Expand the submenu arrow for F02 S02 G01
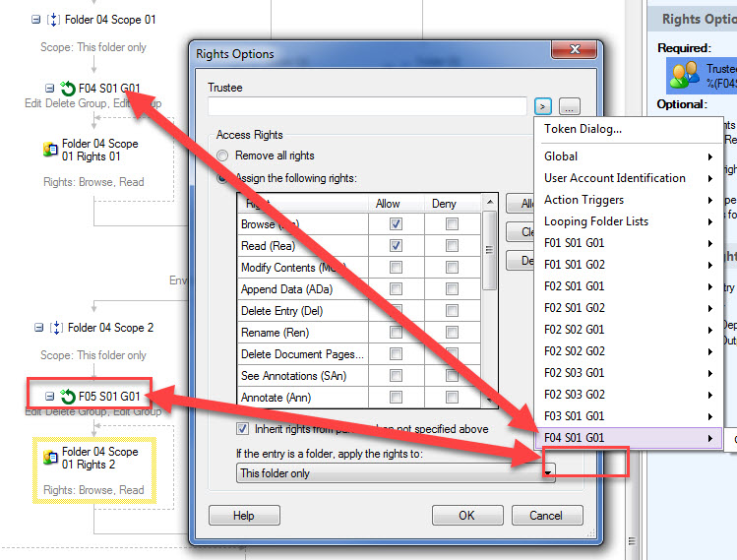This screenshot has width=737, height=560. [710, 330]
